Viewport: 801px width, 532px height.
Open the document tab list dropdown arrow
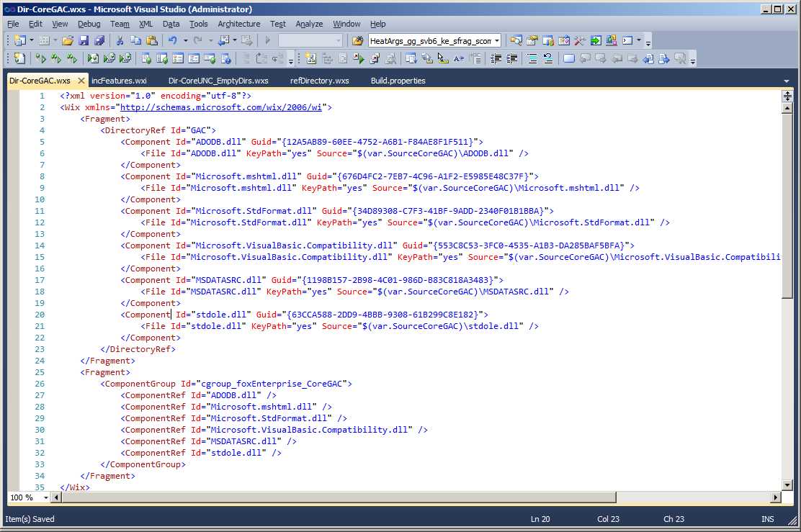[787, 81]
